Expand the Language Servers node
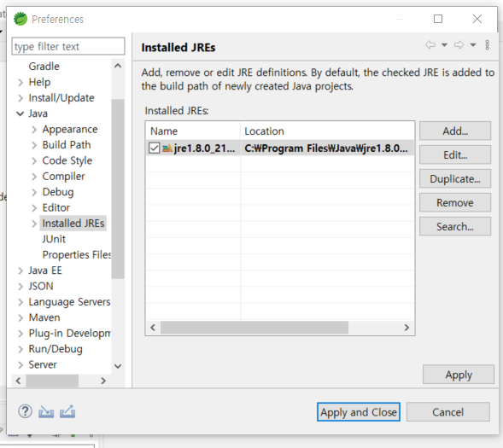This screenshot has height=448, width=503. click(20, 302)
